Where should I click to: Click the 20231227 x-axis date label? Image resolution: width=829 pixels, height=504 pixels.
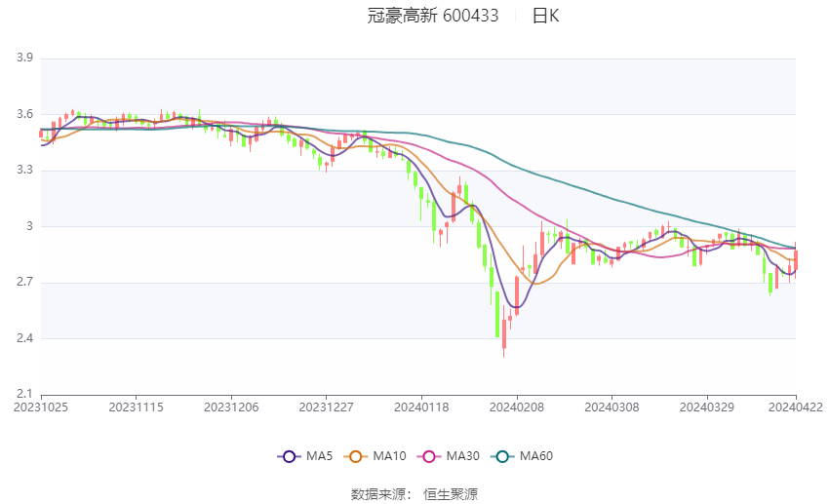tap(327, 407)
